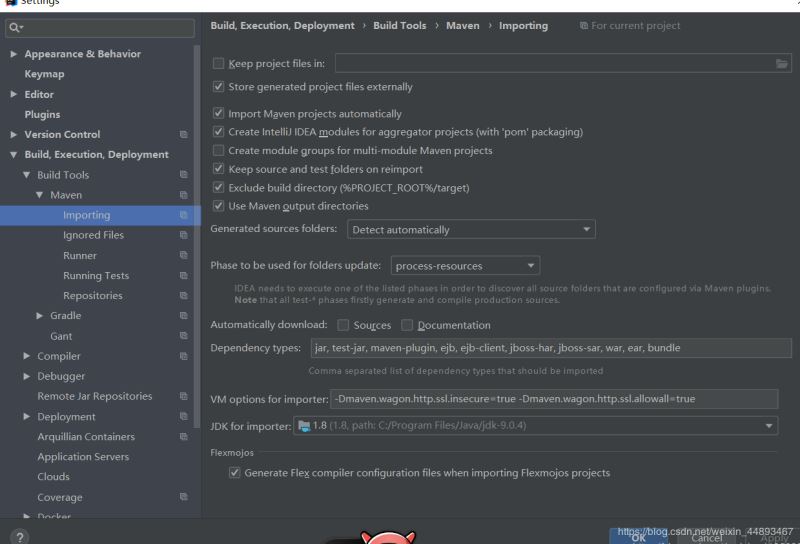Click Build, Execution, Deployment breadcrumb
Screen dimensions: 800x544
(283, 26)
